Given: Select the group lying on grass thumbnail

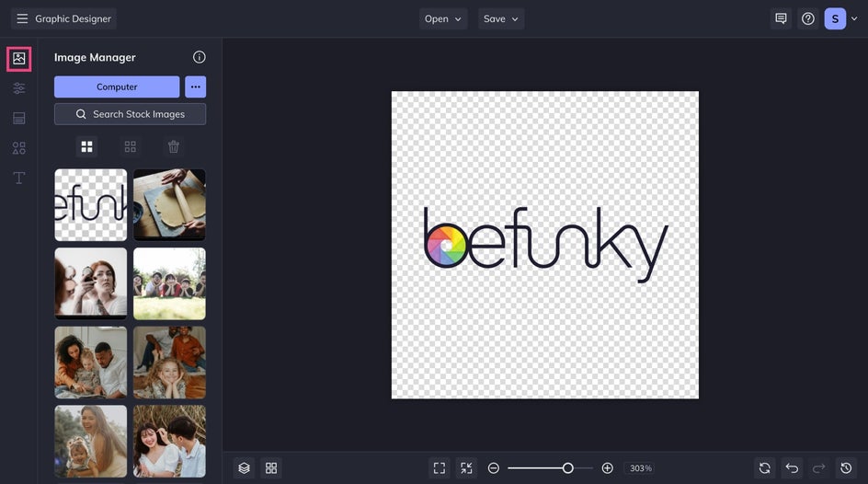Looking at the screenshot, I should tap(169, 283).
